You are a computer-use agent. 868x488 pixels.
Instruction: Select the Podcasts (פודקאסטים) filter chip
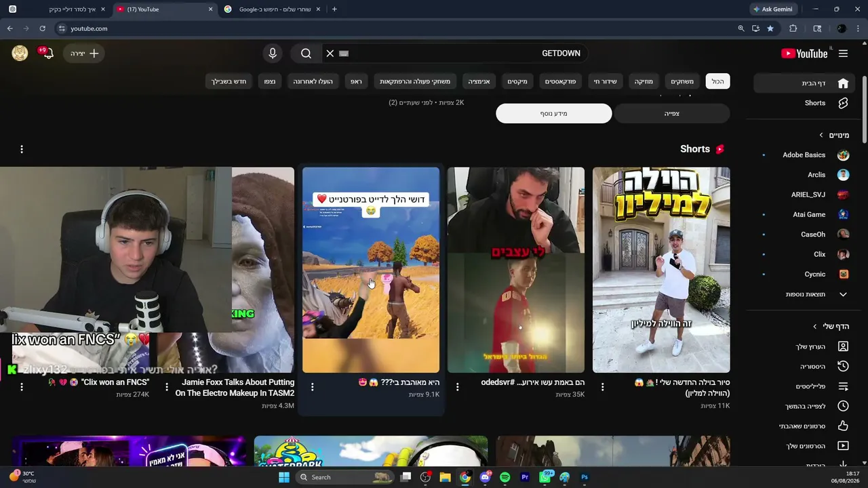tap(561, 81)
